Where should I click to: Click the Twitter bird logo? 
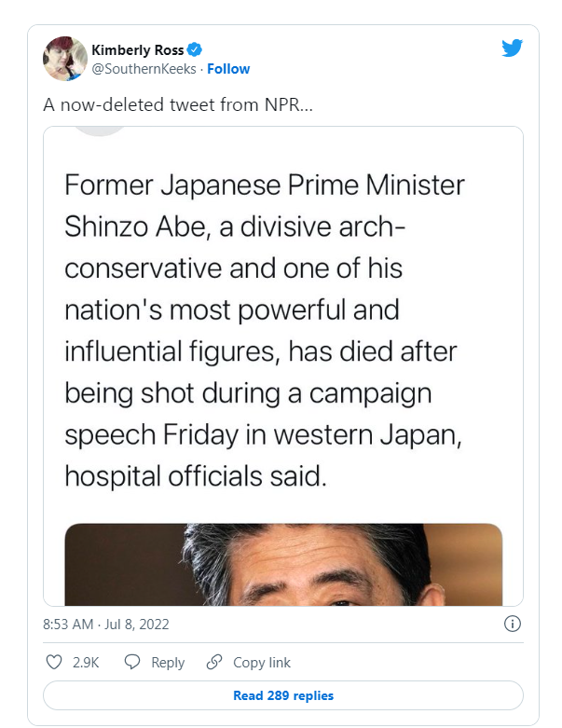[x=512, y=48]
